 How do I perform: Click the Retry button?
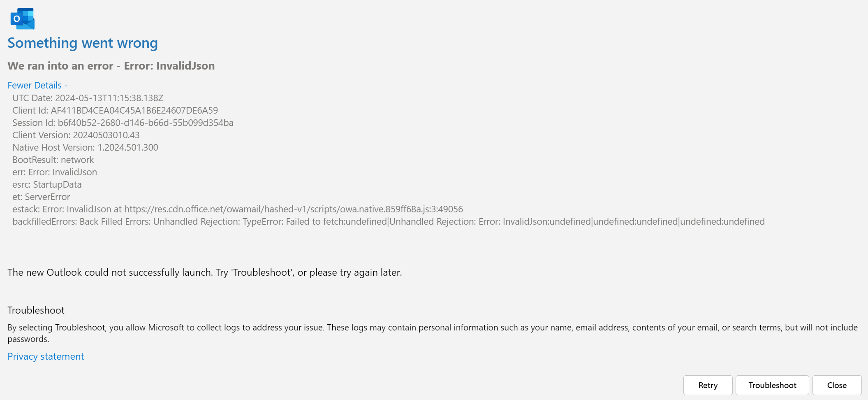point(708,385)
